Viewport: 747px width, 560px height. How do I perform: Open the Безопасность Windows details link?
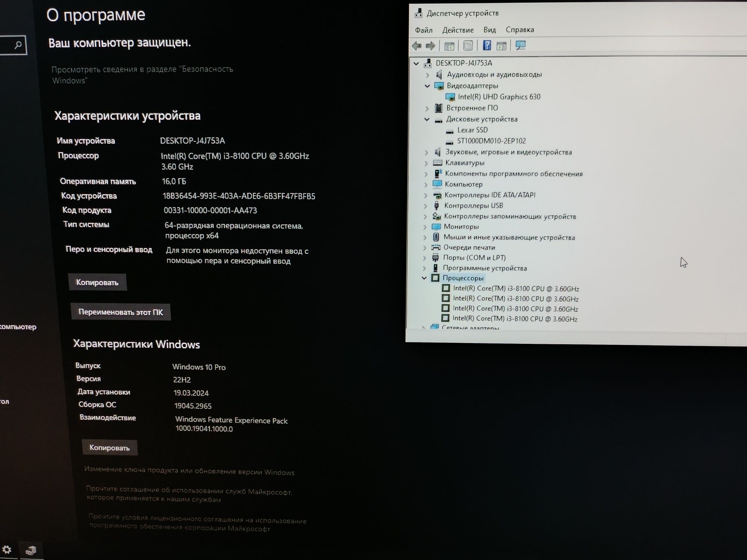coord(142,75)
